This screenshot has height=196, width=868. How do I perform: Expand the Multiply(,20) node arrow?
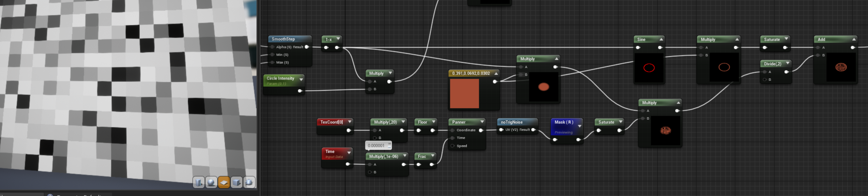[403, 121]
